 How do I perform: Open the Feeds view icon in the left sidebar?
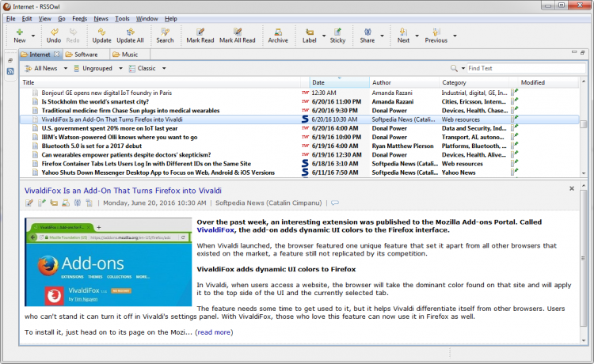(x=10, y=71)
